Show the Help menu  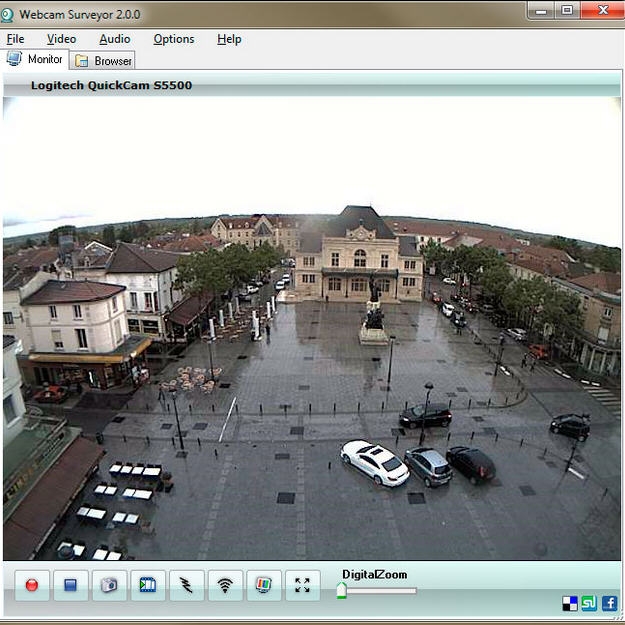[229, 39]
